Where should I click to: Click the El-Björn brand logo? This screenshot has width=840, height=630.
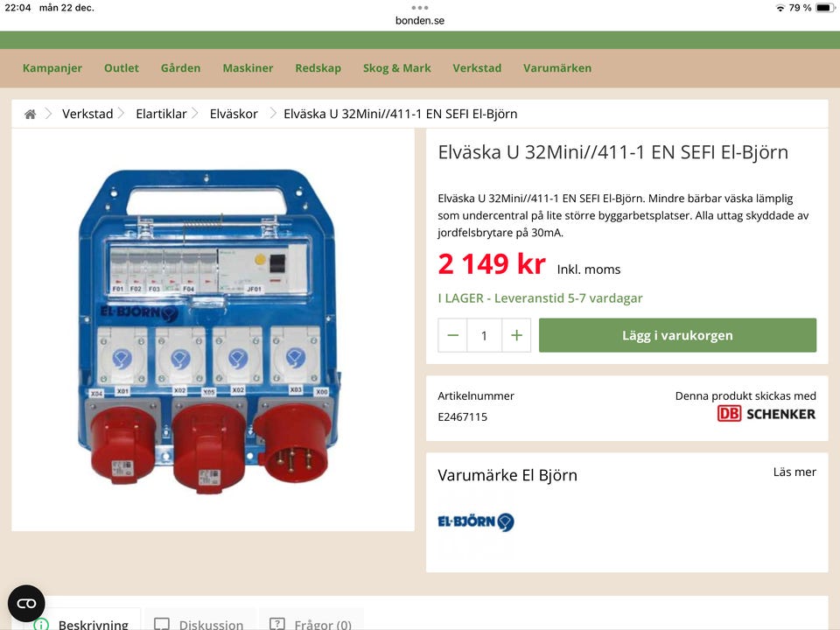(x=476, y=521)
